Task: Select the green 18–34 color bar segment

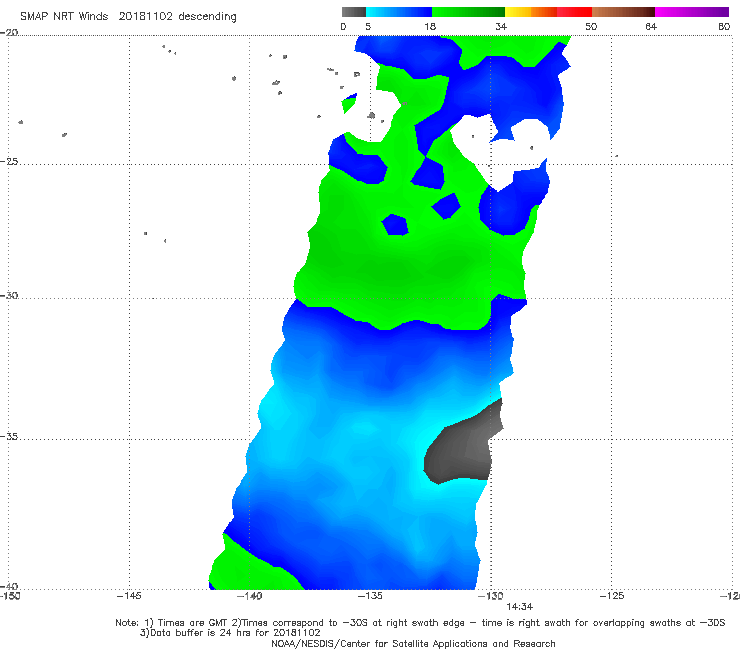Action: (468, 12)
